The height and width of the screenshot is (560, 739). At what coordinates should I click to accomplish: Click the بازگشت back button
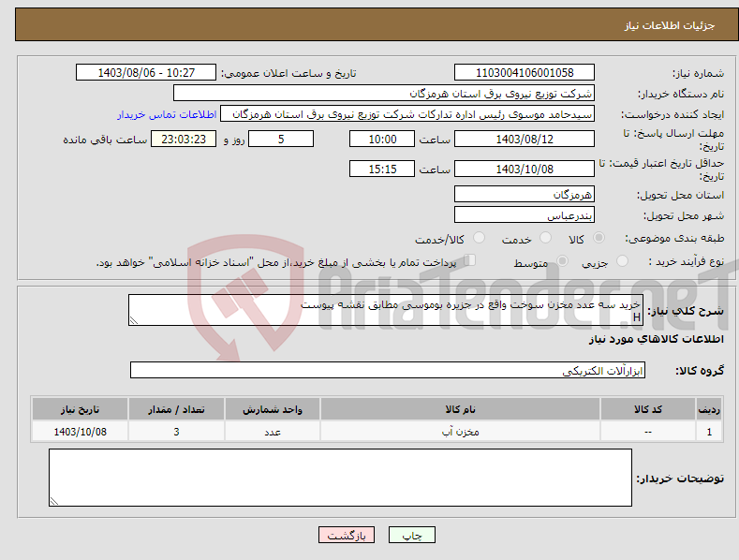coord(347,535)
